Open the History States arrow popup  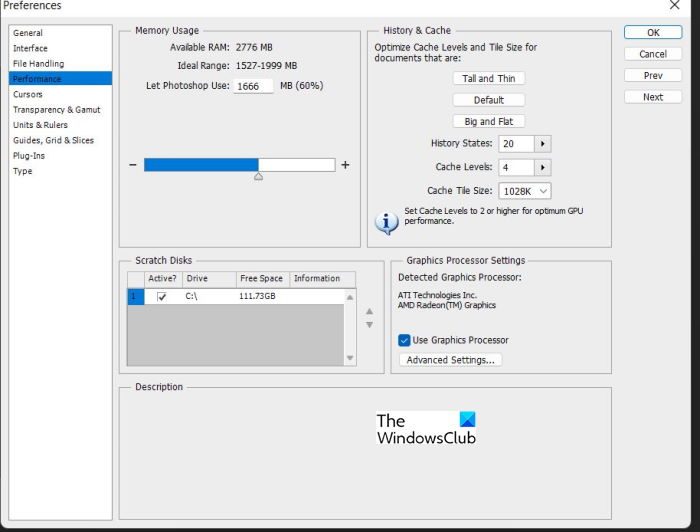(x=542, y=144)
